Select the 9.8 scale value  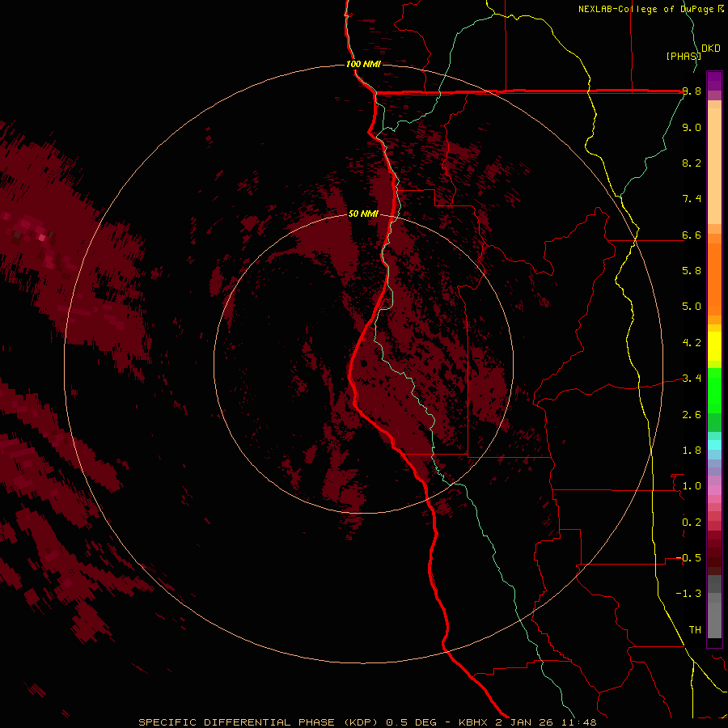tap(692, 91)
